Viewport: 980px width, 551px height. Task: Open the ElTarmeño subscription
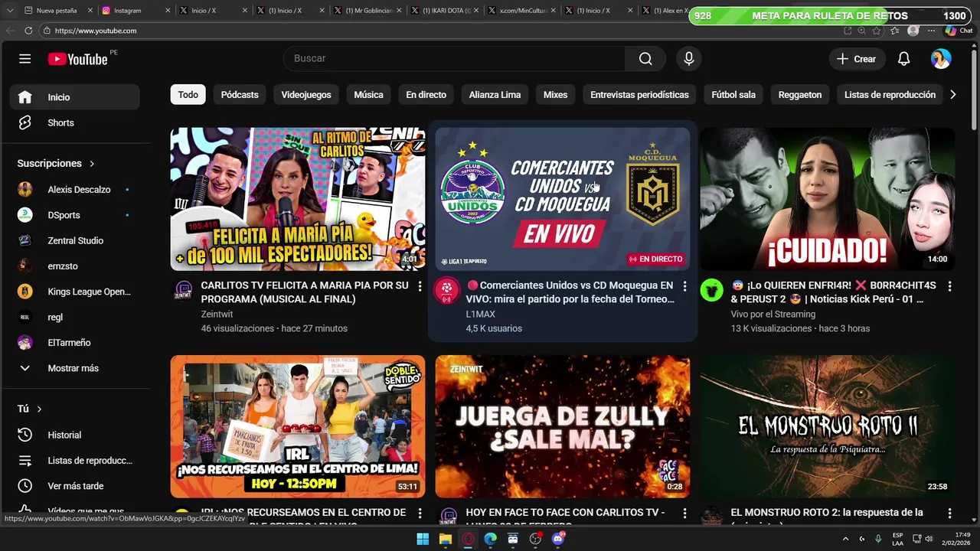[74, 343]
